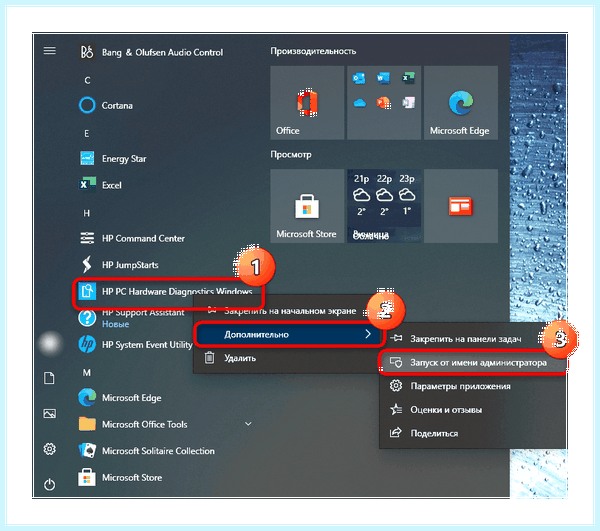Click the Outlook icon in the Office apps tile
The height and width of the screenshot is (531, 600).
click(x=359, y=78)
